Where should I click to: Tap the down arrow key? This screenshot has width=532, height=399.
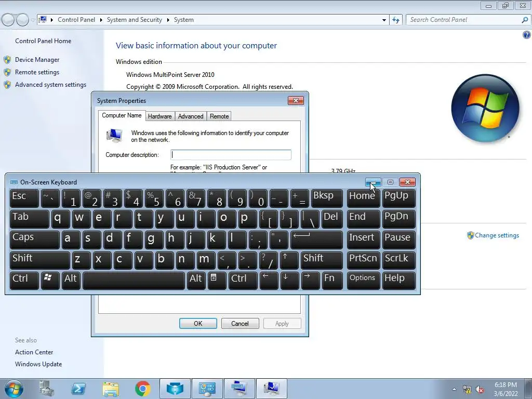(289, 281)
